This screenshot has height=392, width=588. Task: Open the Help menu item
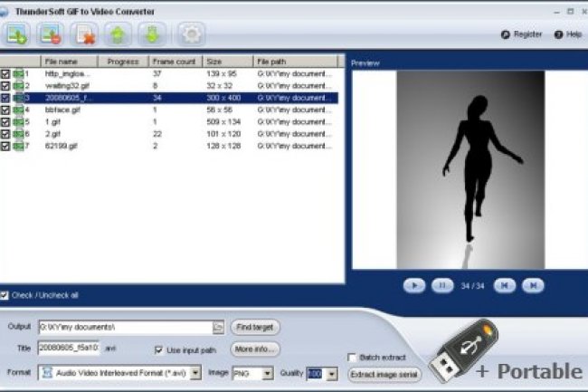click(569, 34)
